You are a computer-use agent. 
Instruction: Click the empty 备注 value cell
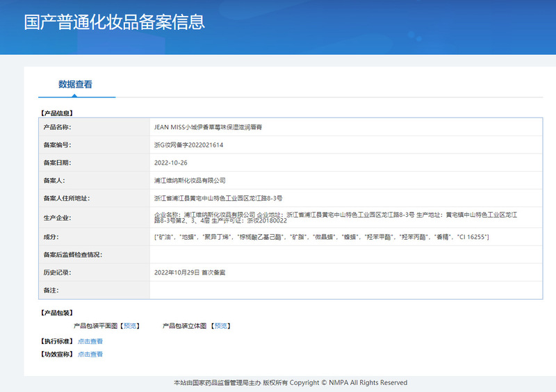point(345,291)
